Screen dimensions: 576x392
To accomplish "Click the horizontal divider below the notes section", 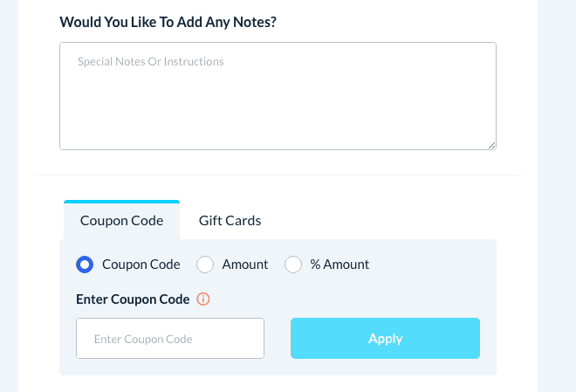I will 278,175.
